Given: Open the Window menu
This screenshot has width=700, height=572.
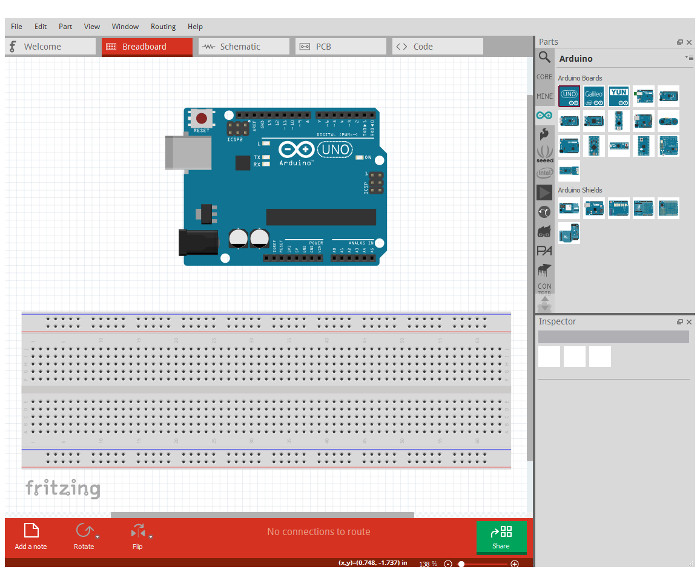Looking at the screenshot, I should (125, 26).
